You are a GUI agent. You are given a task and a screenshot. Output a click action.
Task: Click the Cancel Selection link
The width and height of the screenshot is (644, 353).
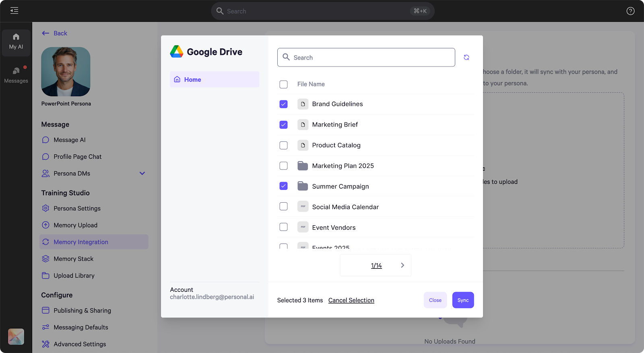tap(351, 300)
